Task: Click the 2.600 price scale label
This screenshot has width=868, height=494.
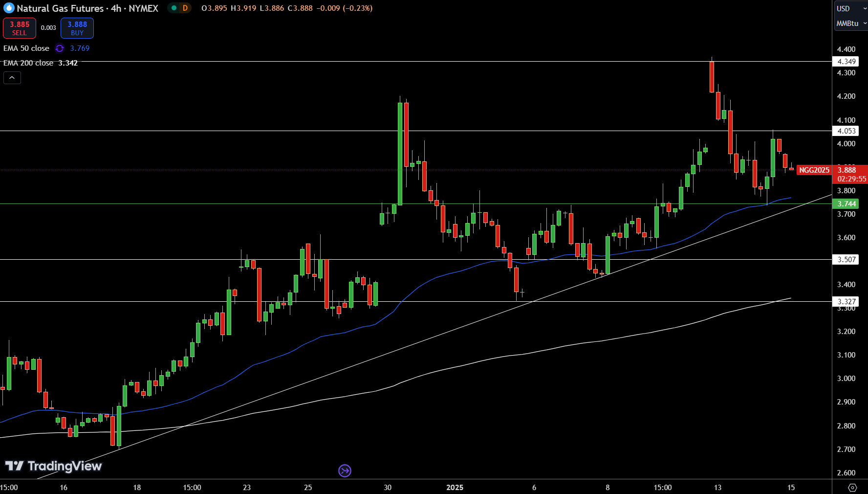Action: click(846, 473)
